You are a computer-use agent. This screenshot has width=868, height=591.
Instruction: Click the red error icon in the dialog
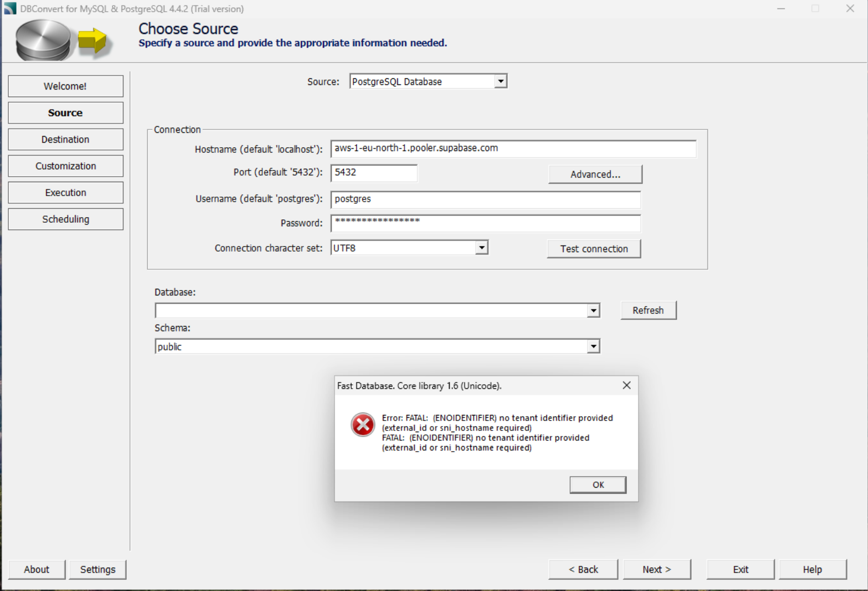click(362, 425)
